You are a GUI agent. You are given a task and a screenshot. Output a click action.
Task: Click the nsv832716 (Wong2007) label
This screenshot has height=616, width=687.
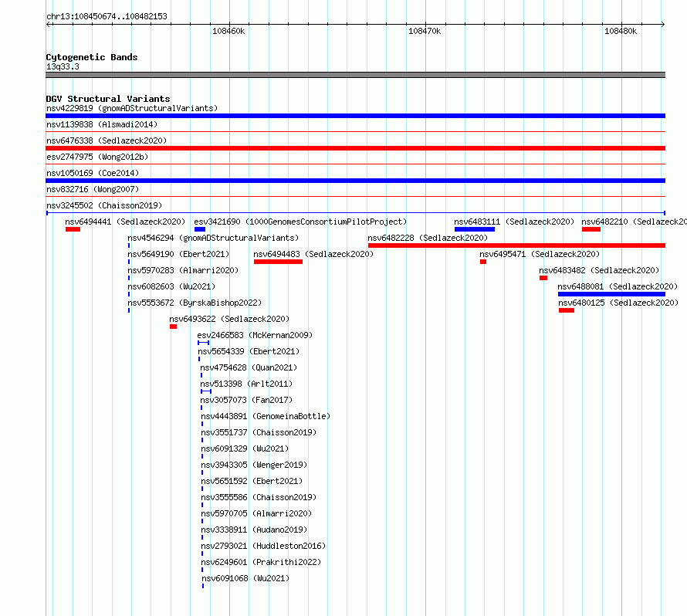tap(93, 189)
